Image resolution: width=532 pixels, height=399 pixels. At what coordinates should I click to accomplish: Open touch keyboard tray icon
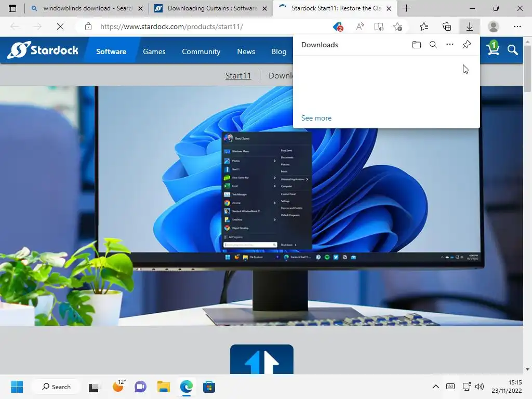[450, 387]
